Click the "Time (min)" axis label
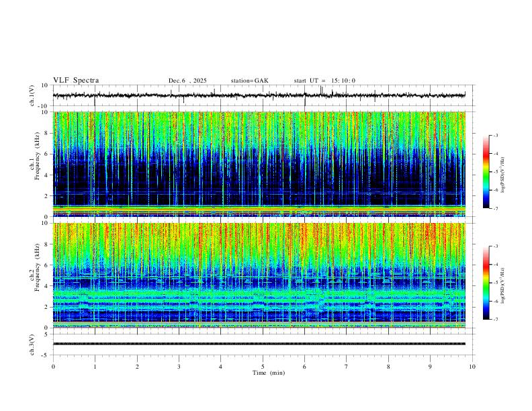 [269, 373]
